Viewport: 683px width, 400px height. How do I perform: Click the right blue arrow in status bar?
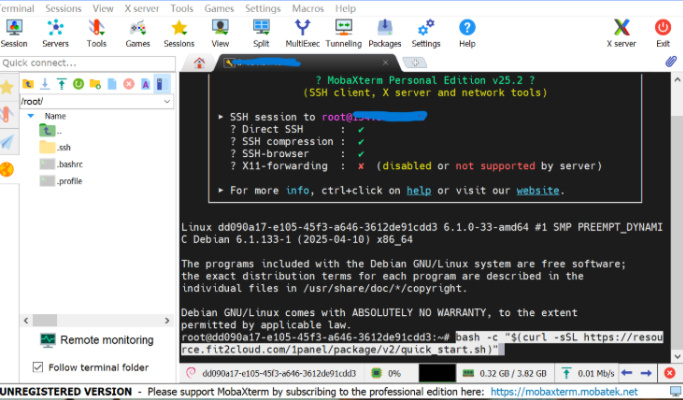click(646, 373)
